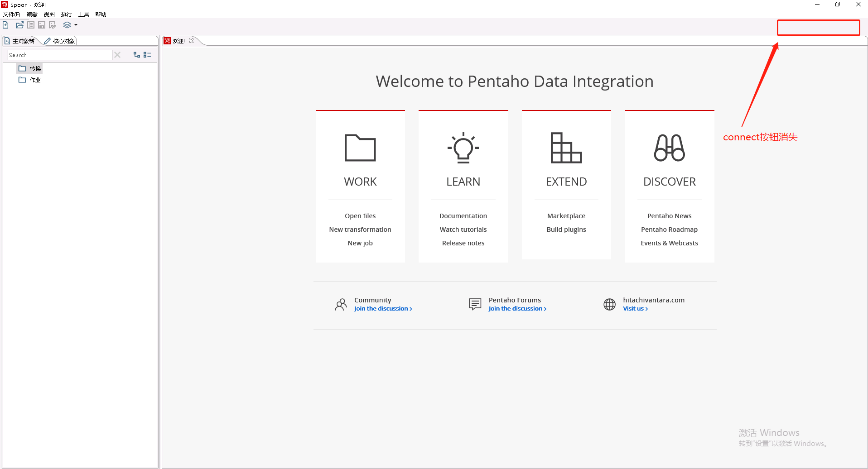The image size is (868, 469).
Task: Close the 欢迎! welcome tab
Action: click(191, 41)
